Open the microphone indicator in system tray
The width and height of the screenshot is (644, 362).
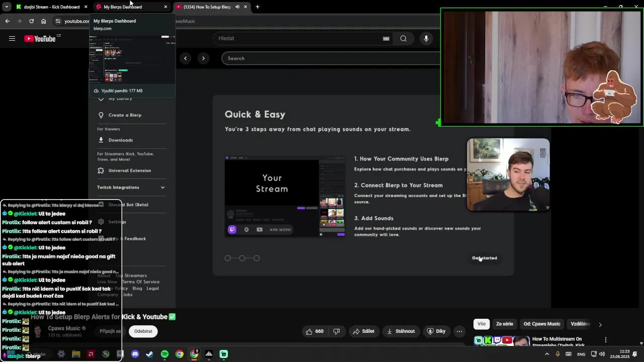point(557,354)
